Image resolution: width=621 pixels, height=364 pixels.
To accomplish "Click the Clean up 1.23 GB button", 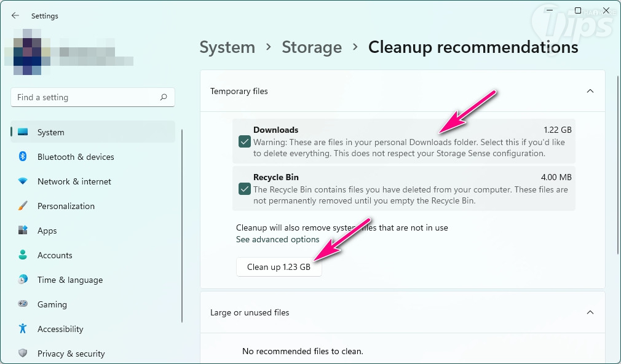I will pos(279,267).
